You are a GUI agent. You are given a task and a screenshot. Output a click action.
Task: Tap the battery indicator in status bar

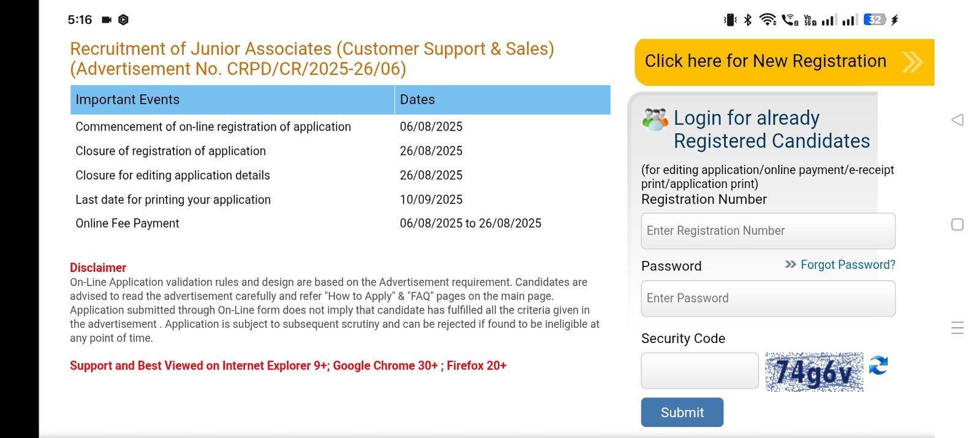tap(875, 20)
